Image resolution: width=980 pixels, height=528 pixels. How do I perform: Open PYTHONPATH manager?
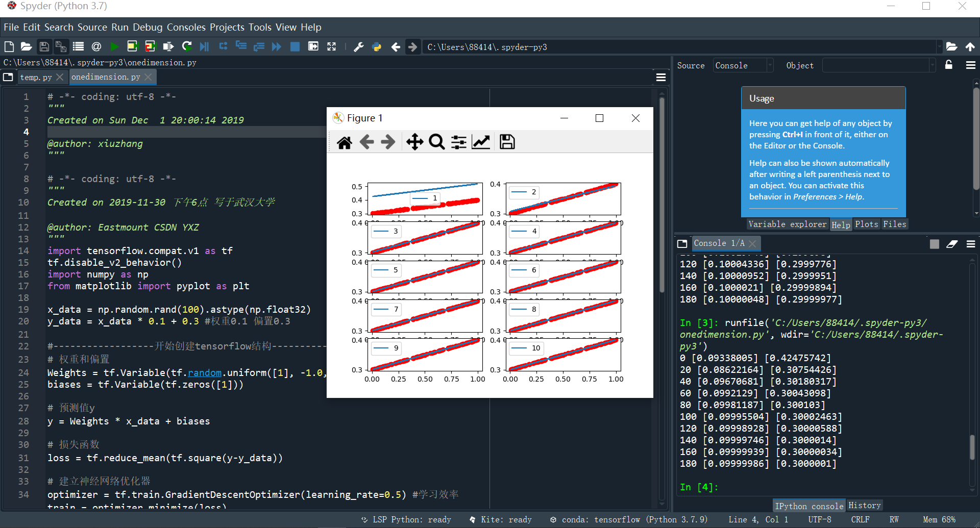pyautogui.click(x=377, y=47)
